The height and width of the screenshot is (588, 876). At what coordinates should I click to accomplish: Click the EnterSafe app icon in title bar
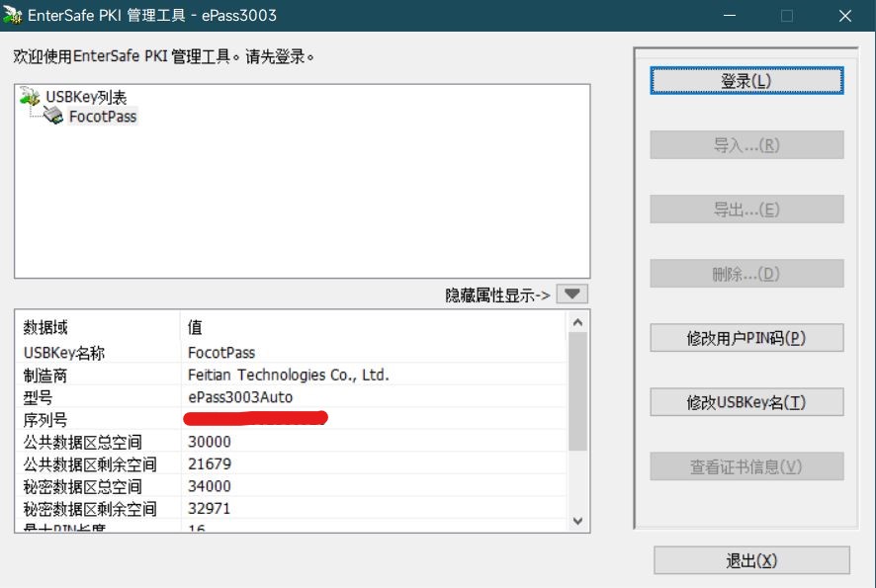click(12, 15)
